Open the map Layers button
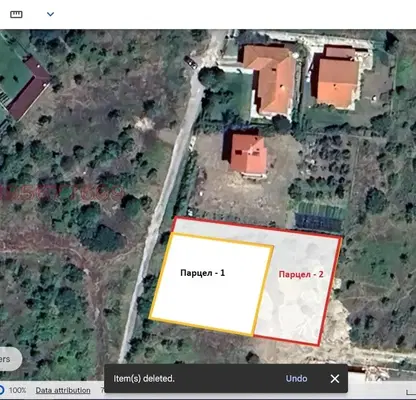 click(x=10, y=359)
